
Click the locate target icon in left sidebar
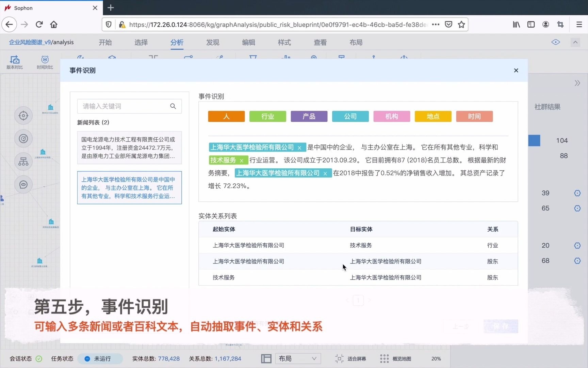(23, 116)
